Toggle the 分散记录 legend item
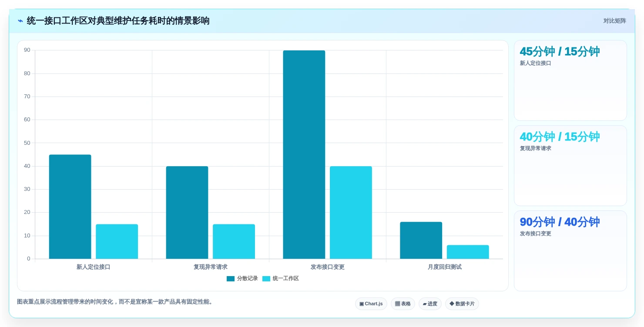This screenshot has height=327, width=644. 242,278
